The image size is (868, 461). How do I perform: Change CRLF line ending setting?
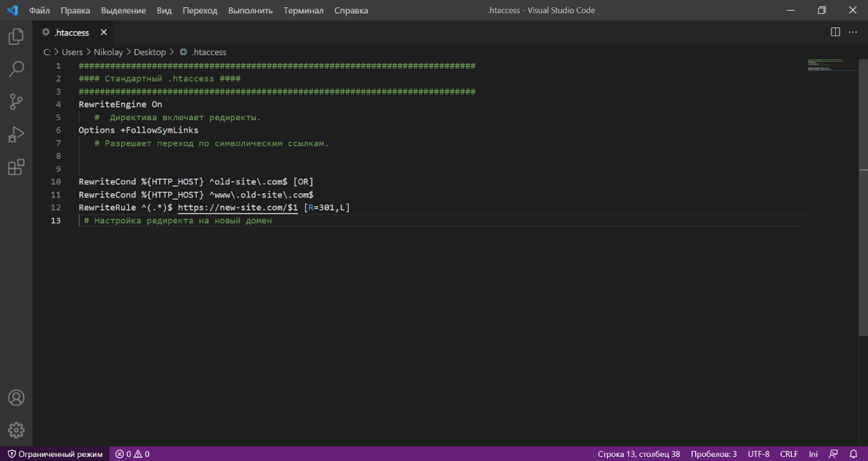point(789,454)
